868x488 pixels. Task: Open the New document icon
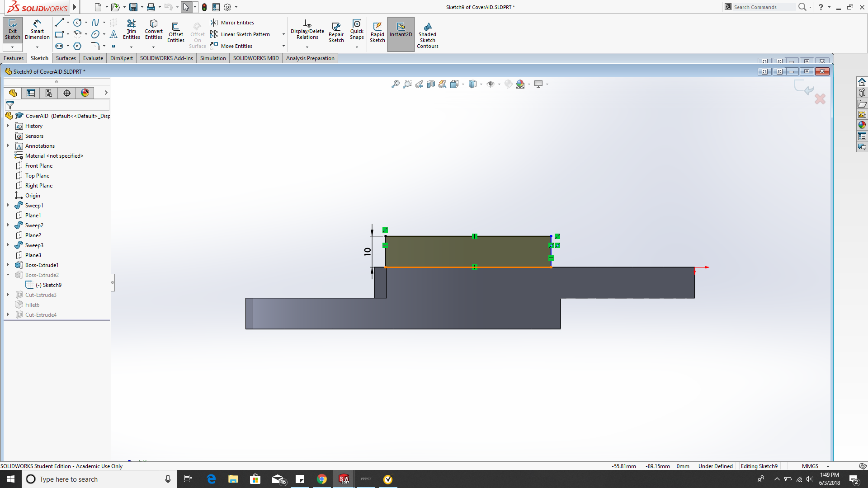tap(98, 7)
